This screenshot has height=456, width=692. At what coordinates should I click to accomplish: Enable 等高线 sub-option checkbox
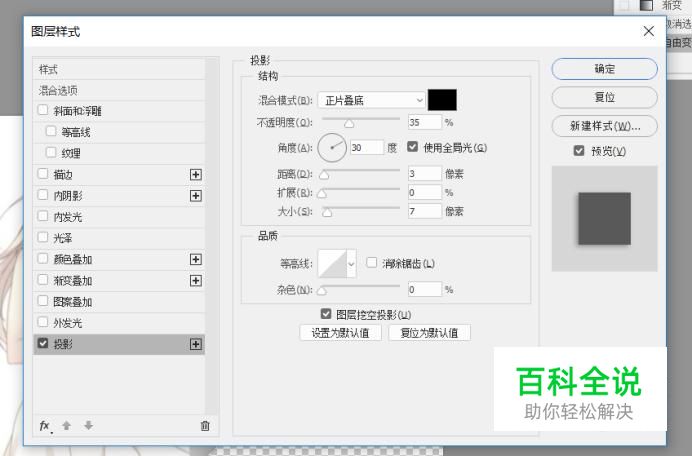(x=51, y=131)
